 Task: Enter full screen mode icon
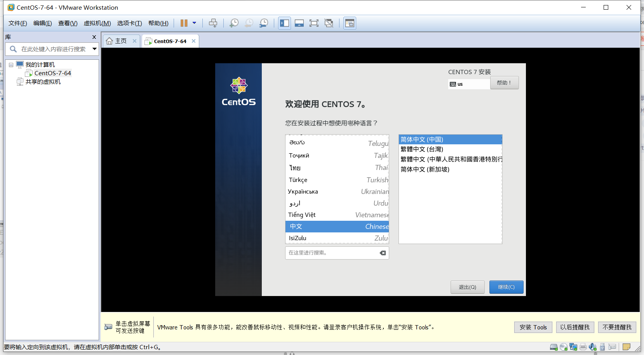tap(314, 23)
